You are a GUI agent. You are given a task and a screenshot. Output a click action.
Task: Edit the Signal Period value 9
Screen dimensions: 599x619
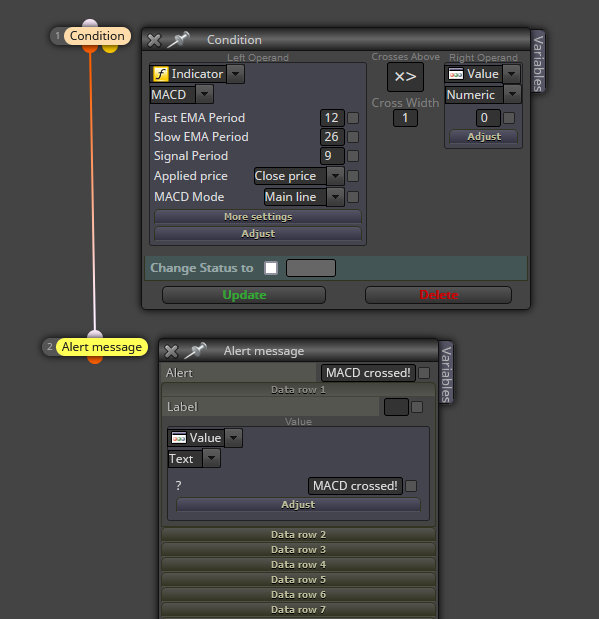pos(332,156)
